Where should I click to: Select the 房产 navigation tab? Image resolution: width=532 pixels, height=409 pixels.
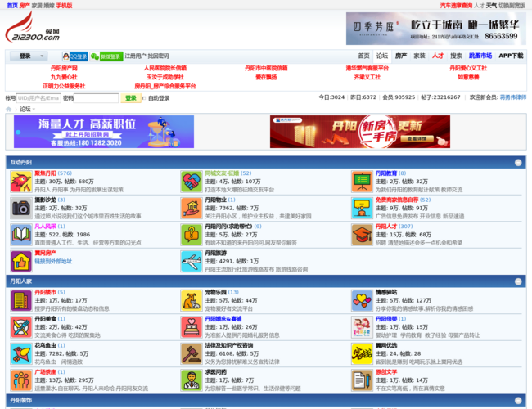pos(401,56)
